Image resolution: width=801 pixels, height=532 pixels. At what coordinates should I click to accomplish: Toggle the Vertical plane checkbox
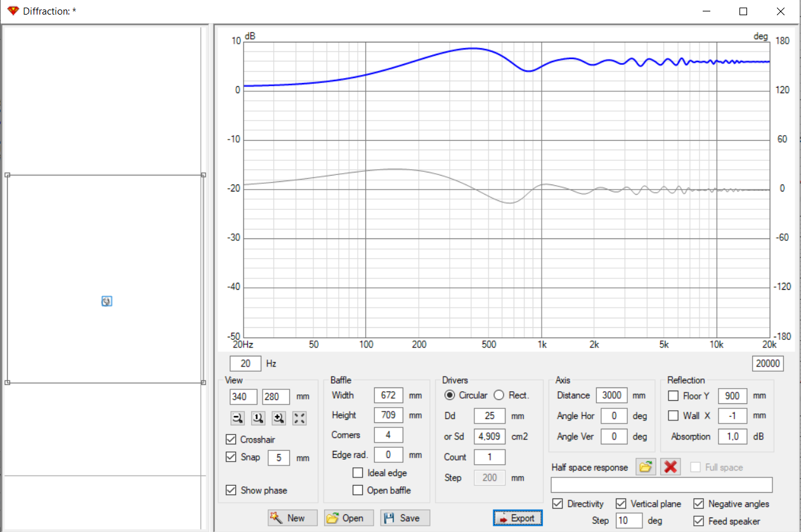click(621, 503)
